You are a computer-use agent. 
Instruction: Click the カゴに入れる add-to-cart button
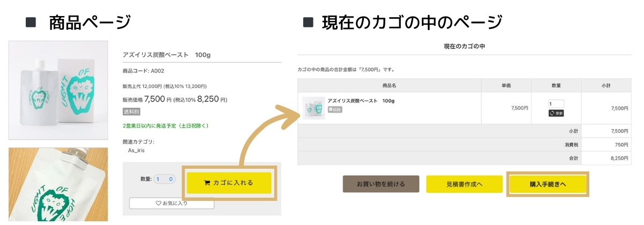[x=229, y=183]
